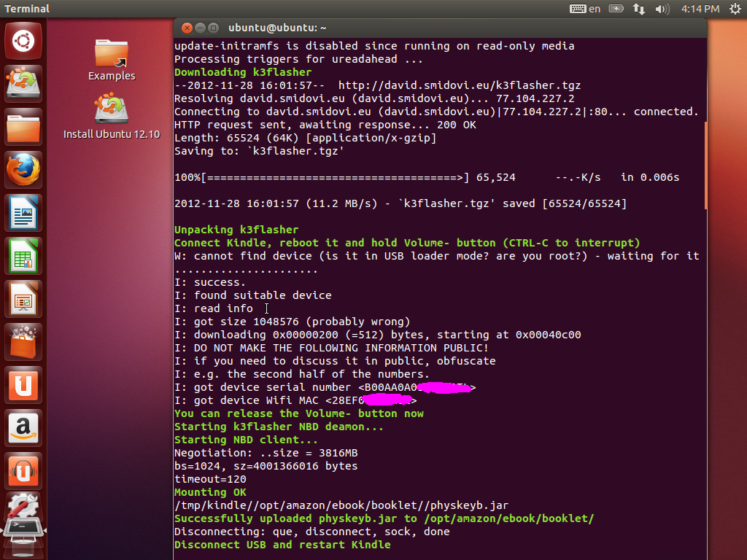The height and width of the screenshot is (560, 747).
Task: Click the 100% download progress line
Action: click(427, 177)
